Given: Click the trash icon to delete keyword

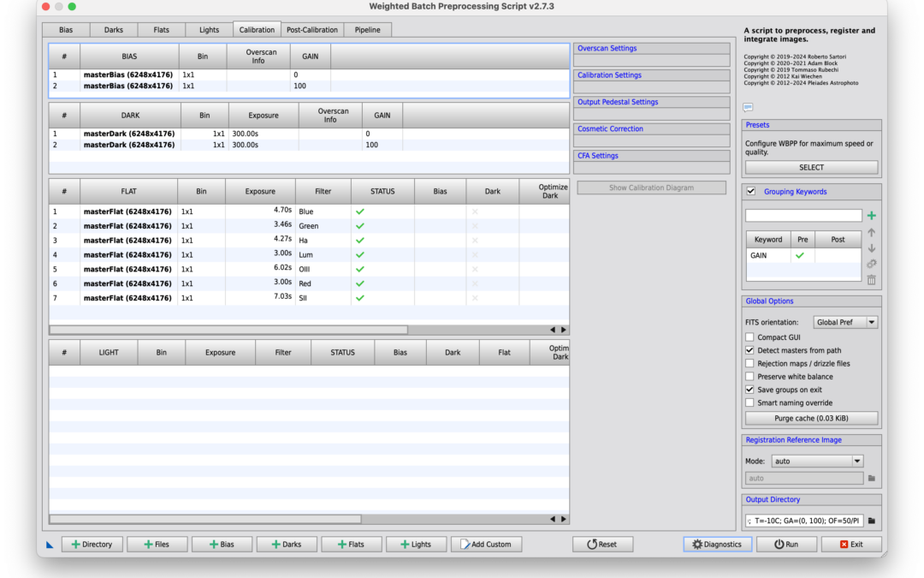Looking at the screenshot, I should click(871, 280).
